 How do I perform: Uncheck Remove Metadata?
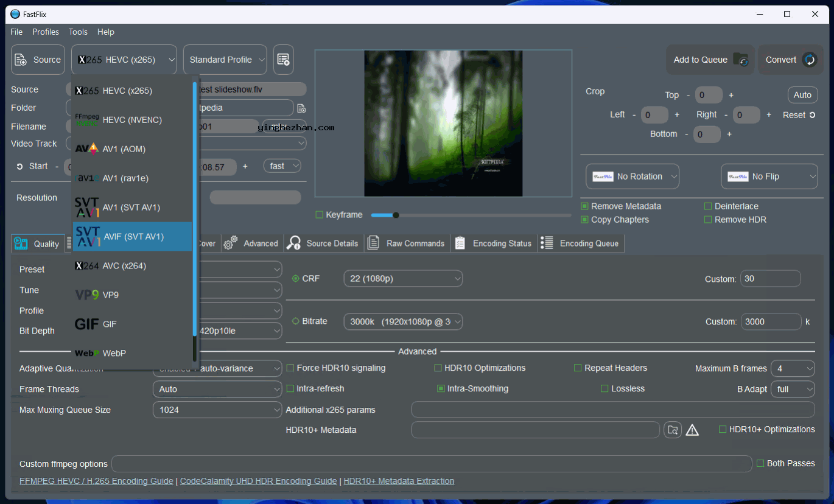[x=584, y=206]
